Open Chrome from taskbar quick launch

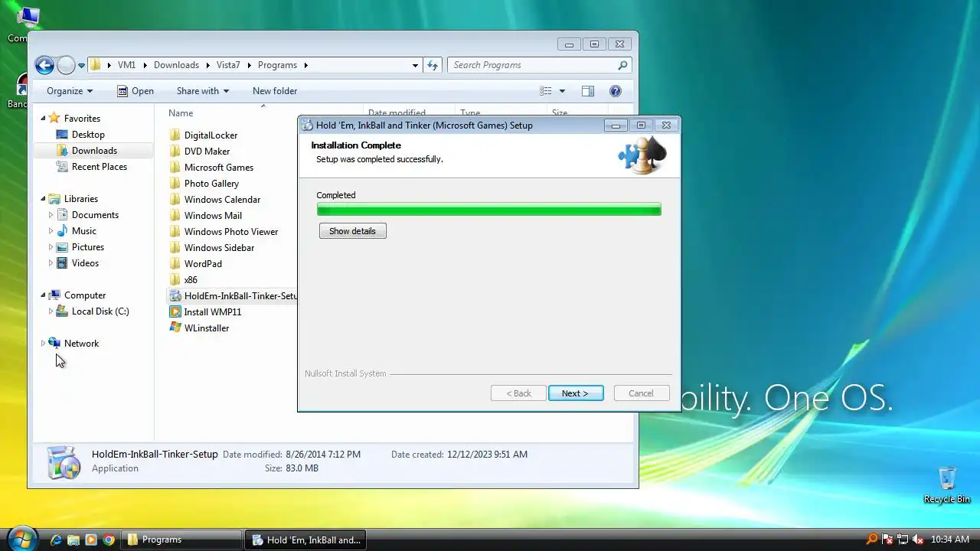pos(109,540)
